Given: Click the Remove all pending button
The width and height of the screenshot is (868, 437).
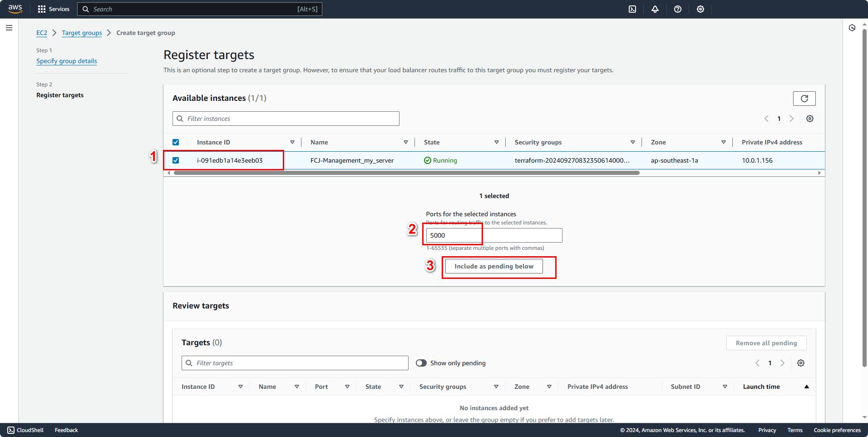Looking at the screenshot, I should pos(765,343).
